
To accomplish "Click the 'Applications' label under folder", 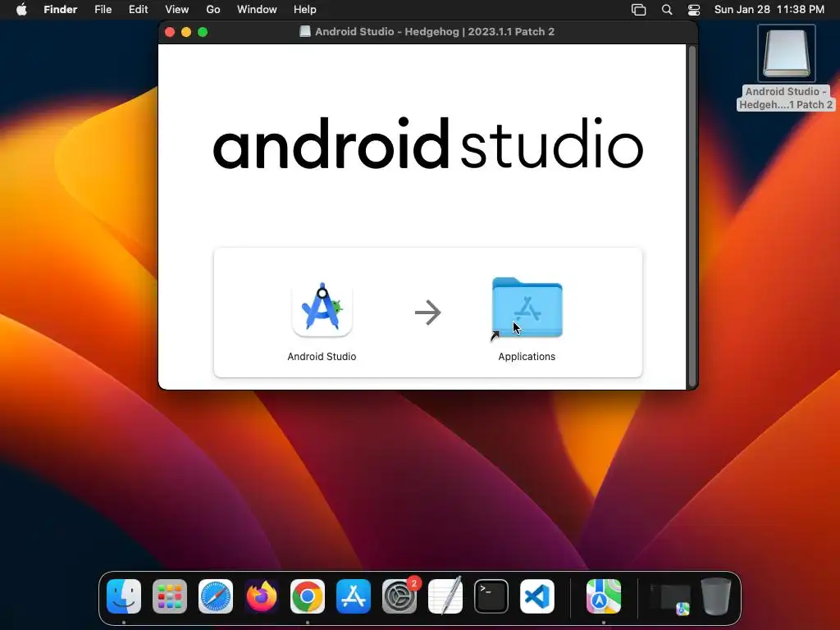I will coord(527,357).
